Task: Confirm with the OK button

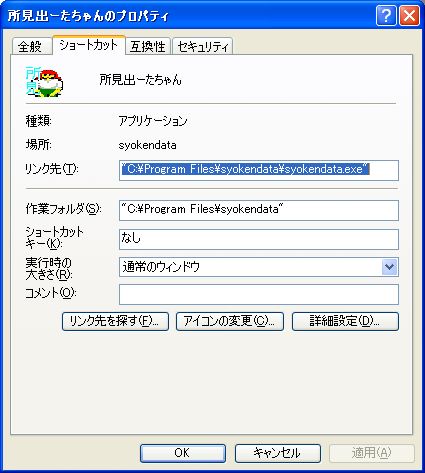Action: pos(183,453)
